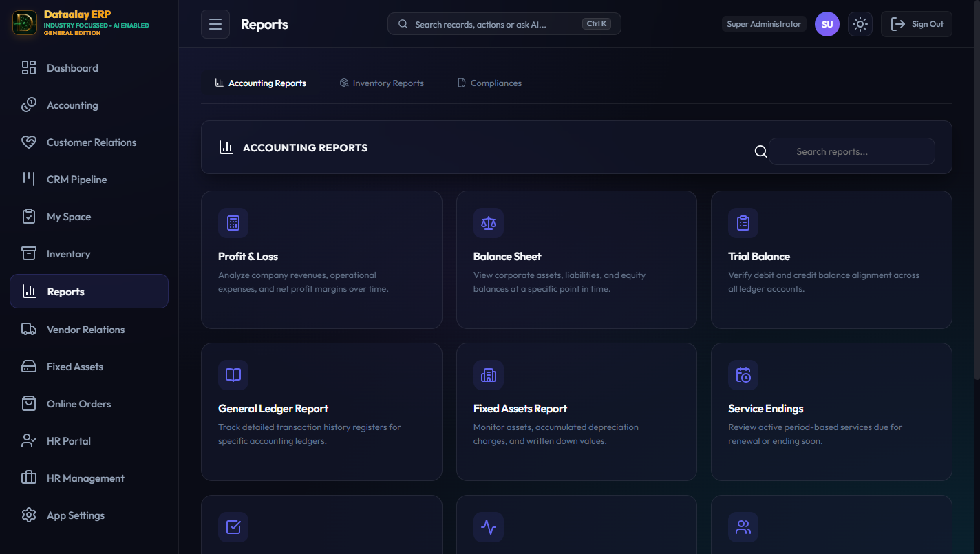Click the Sign Out button
The image size is (980, 554).
click(917, 24)
